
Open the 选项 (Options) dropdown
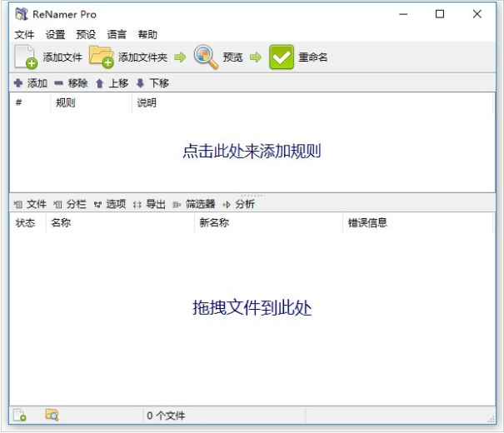109,204
